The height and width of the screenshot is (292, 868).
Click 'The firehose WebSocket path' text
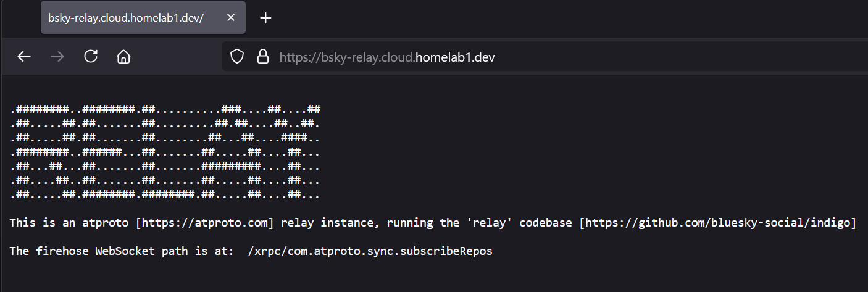(98, 252)
